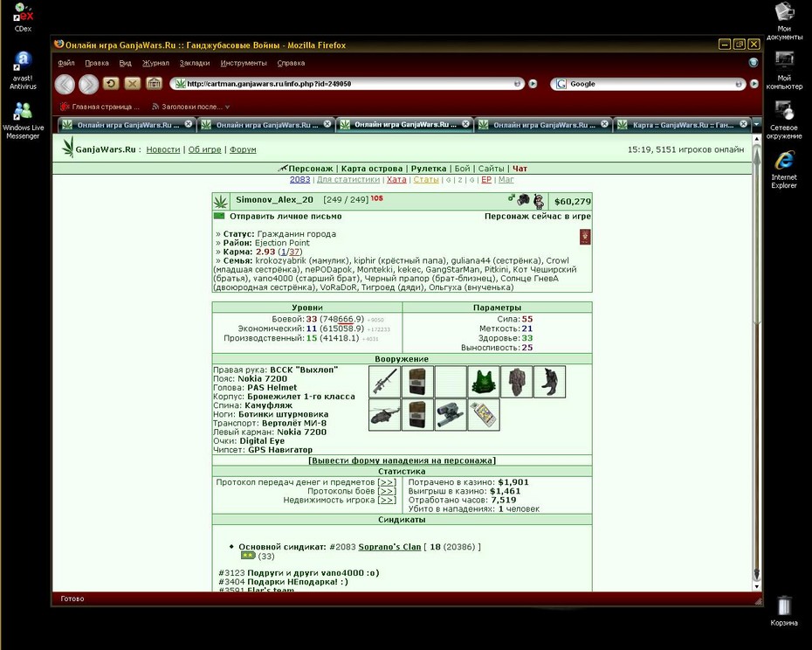The image size is (812, 650).
Task: Click the scrollbar down arrow
Action: (x=757, y=587)
